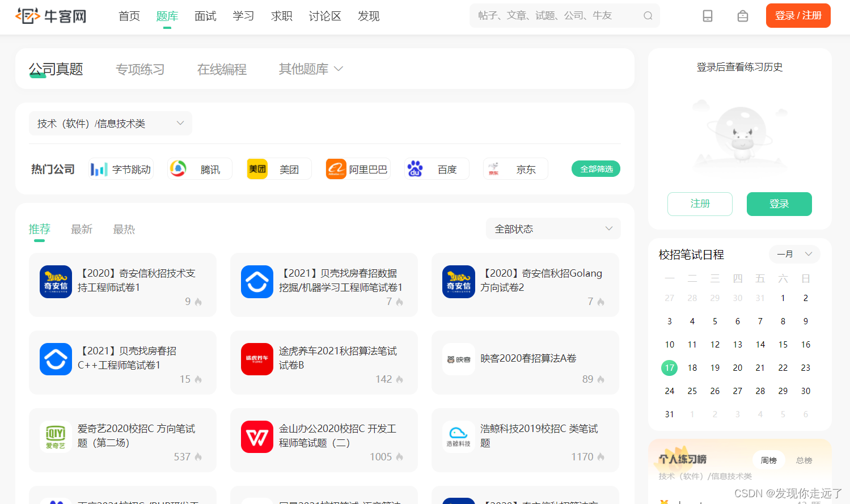Select the 推荐 tab
Image resolution: width=850 pixels, height=504 pixels.
(x=40, y=229)
